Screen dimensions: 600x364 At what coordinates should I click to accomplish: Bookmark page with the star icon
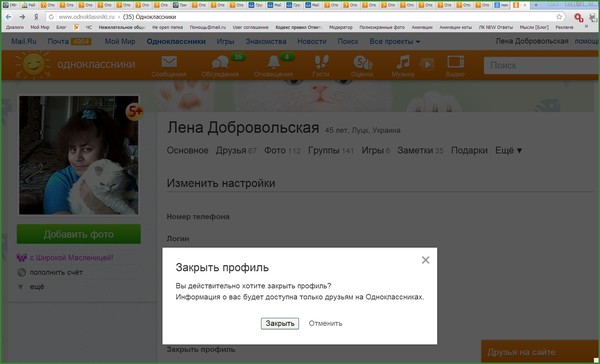tap(559, 17)
